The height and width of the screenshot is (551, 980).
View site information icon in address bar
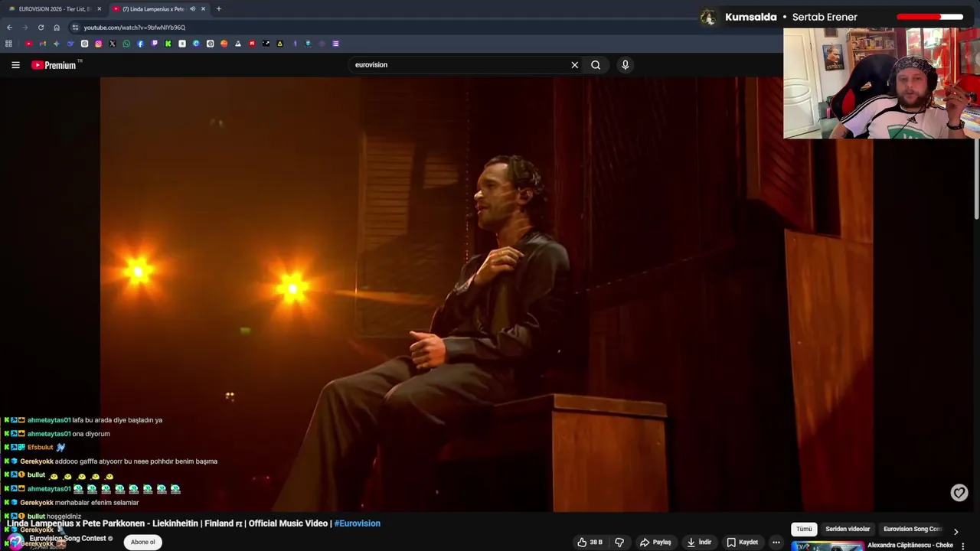[x=75, y=28]
